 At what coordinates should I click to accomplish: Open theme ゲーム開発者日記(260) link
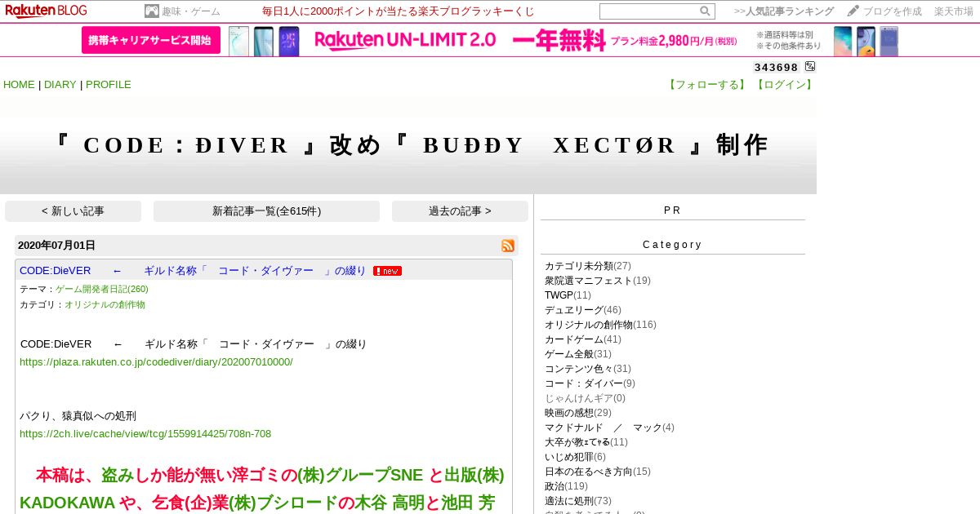point(102,289)
